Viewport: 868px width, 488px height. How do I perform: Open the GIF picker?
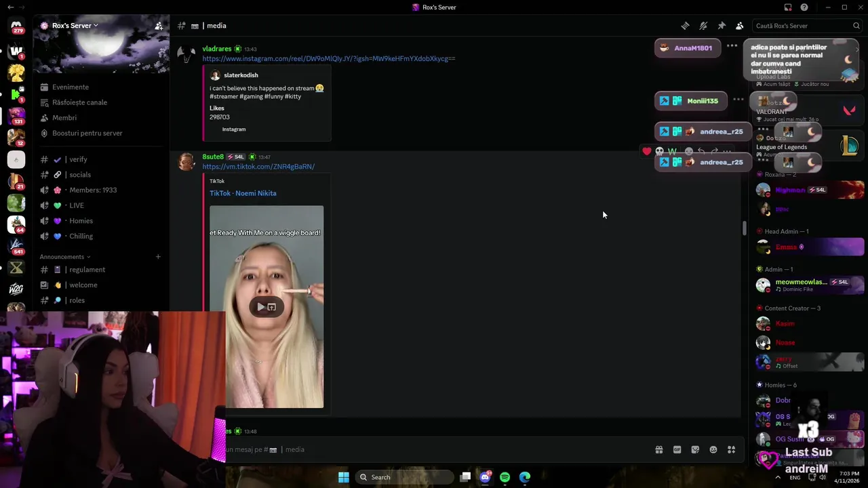click(677, 449)
